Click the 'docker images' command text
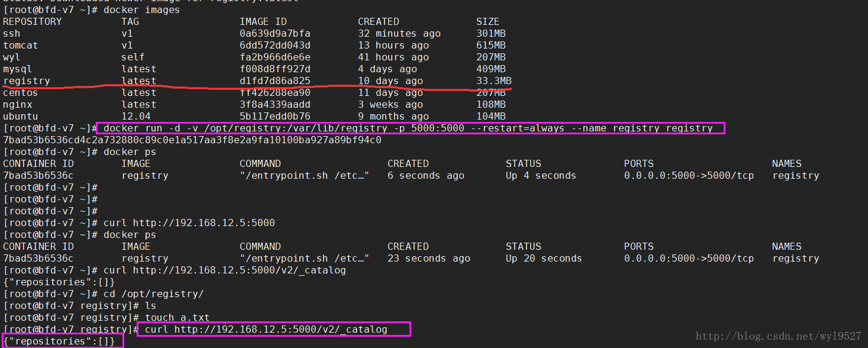Viewport: 868px width, 348px height. [x=141, y=9]
